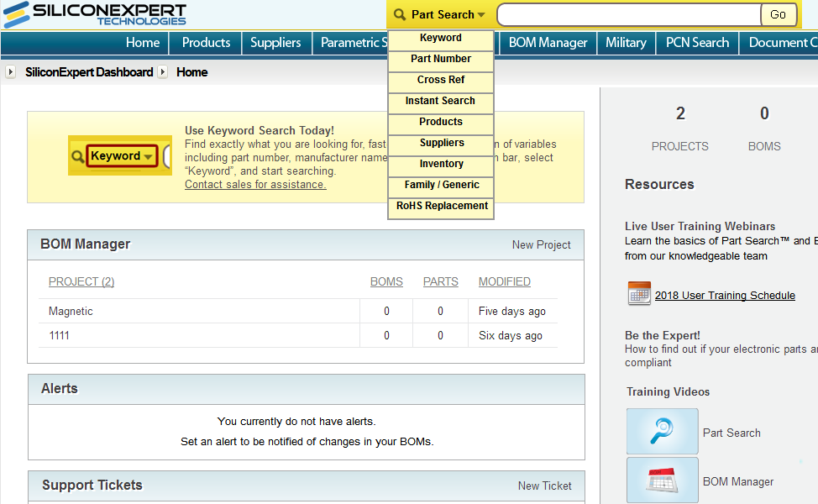Open 2018 User Training Schedule link
Viewport: 818px width, 504px height.
[725, 296]
